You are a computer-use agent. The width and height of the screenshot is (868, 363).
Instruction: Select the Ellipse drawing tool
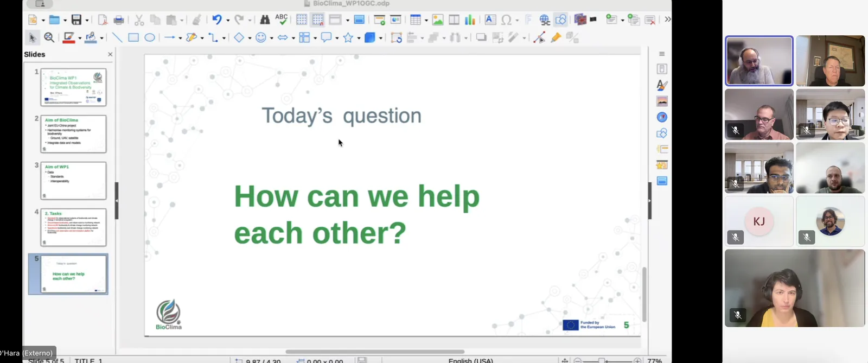(150, 37)
